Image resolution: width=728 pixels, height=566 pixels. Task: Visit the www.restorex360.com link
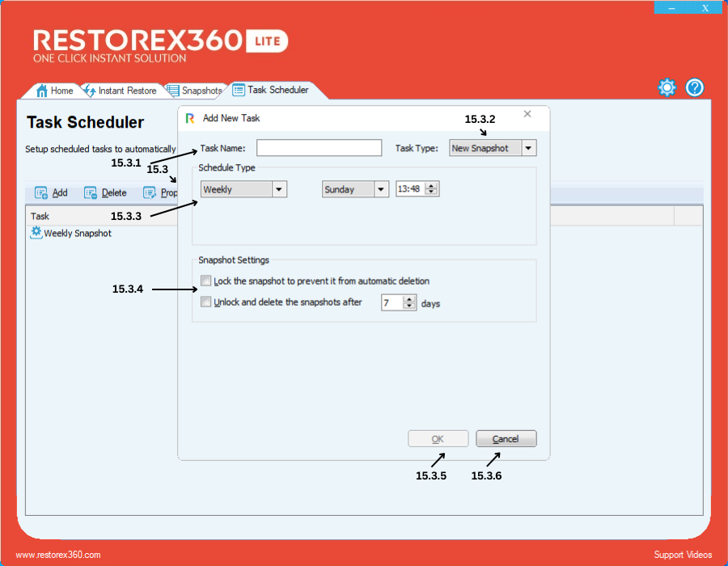(58, 555)
